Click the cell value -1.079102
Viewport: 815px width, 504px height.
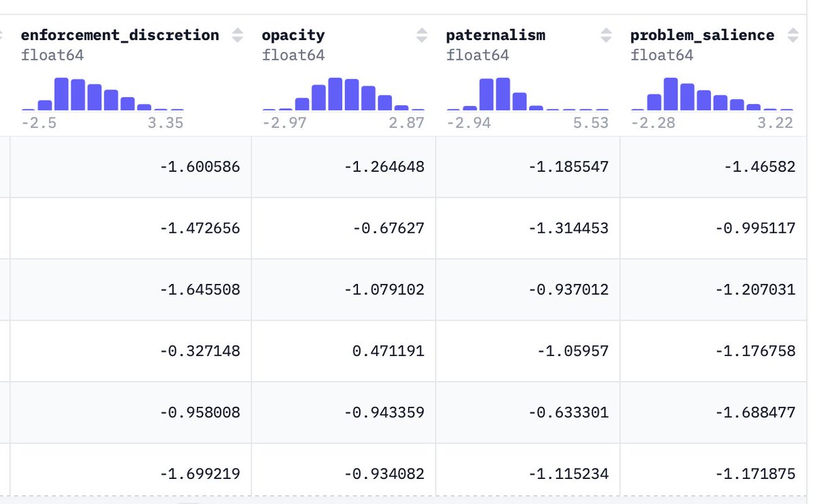pos(384,289)
